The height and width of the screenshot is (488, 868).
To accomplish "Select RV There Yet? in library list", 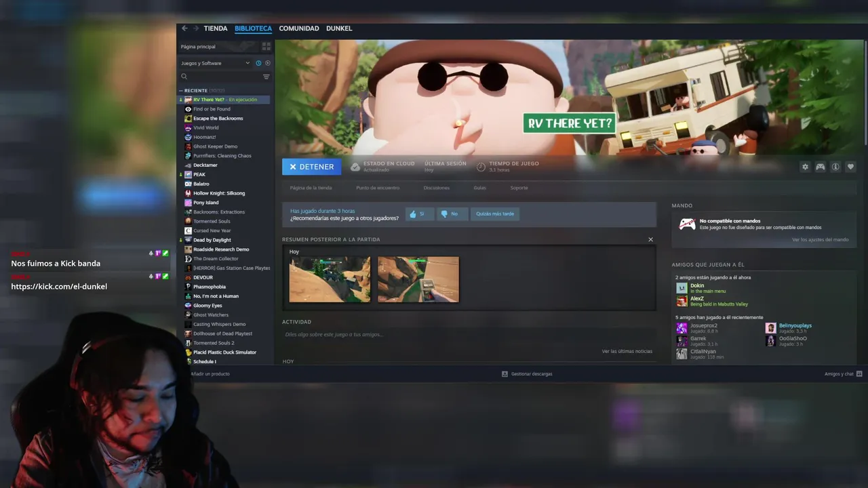I will point(224,100).
